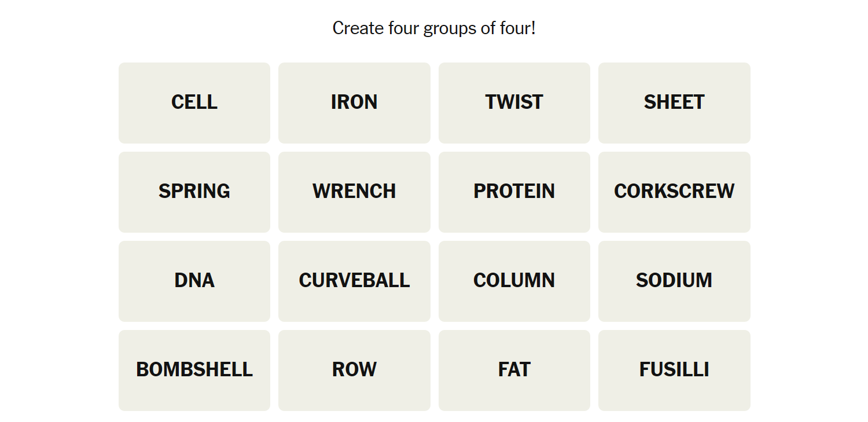Select the CORKSCREW tile

pos(674,192)
